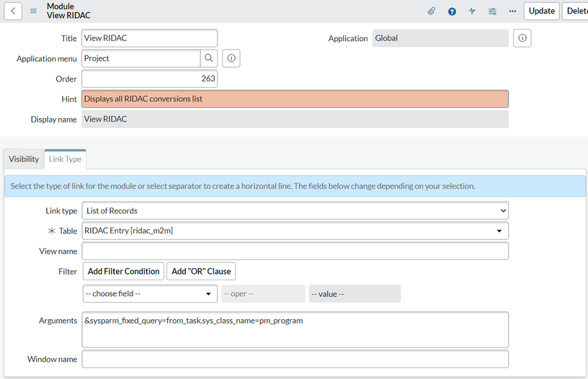Image resolution: width=588 pixels, height=379 pixels.
Task: Open help with the question mark icon
Action: coord(452,12)
